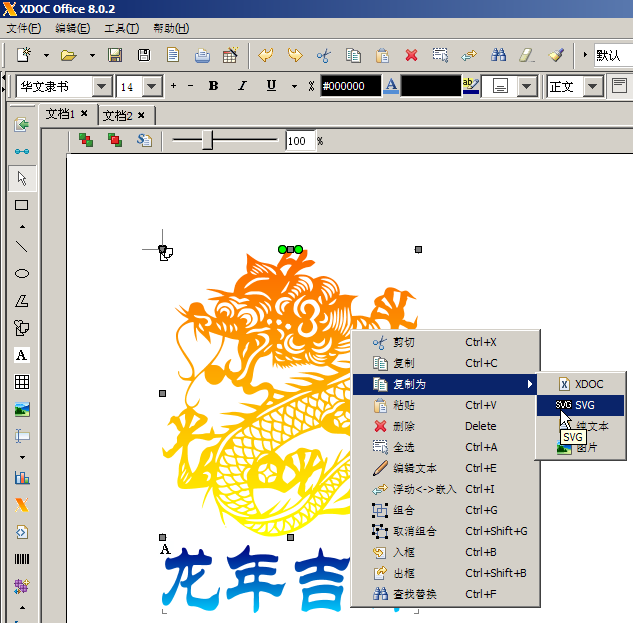The image size is (633, 623).
Task: Increase font size with plus button
Action: pyautogui.click(x=174, y=86)
